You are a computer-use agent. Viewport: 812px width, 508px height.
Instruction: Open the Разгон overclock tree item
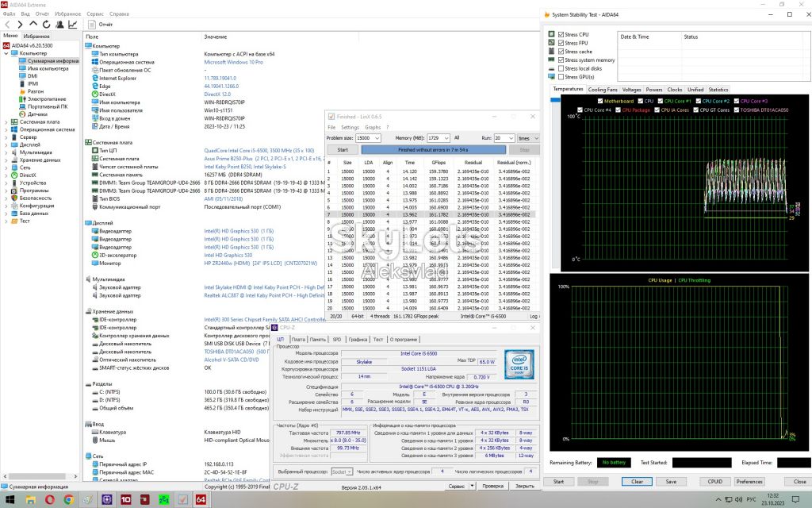pyautogui.click(x=36, y=91)
